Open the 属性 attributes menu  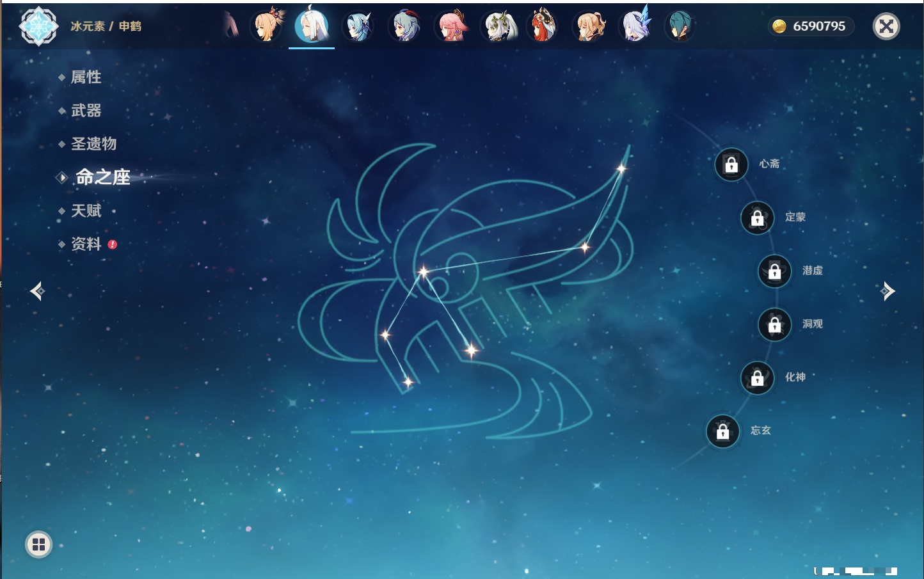click(86, 77)
